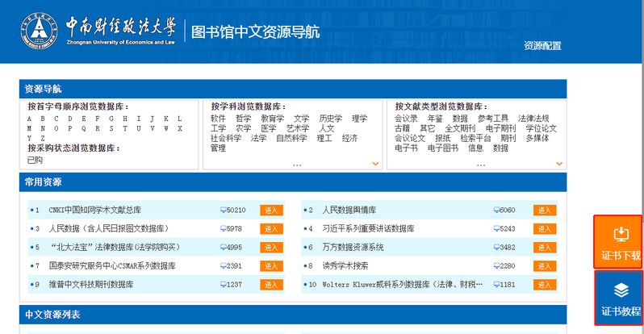Click 进入 for 人民数据（含人民日报图文数据库）
The width and height of the screenshot is (644, 334).
[271, 229]
